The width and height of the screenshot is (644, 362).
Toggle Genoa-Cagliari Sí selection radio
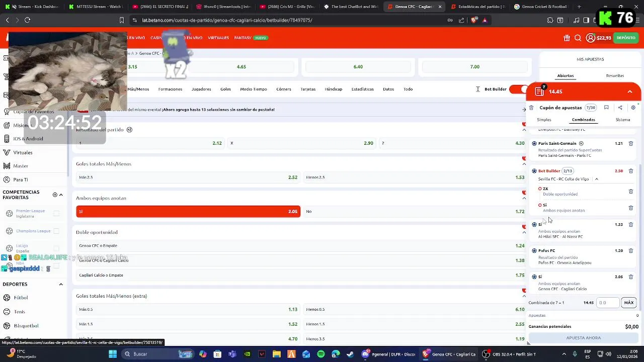coord(534,277)
